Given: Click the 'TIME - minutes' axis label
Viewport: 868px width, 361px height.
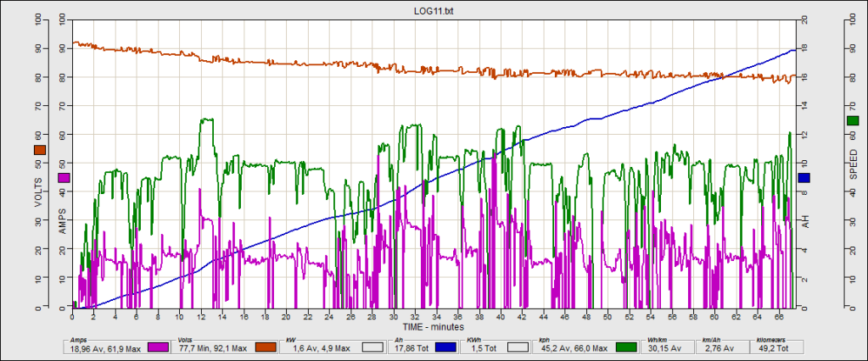Looking at the screenshot, I should [x=434, y=327].
